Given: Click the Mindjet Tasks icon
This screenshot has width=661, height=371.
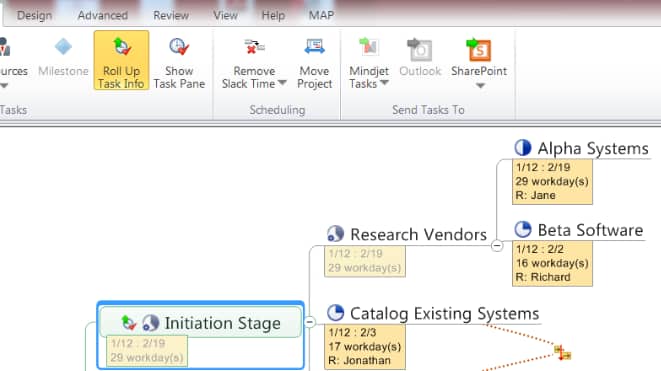Looking at the screenshot, I should (369, 47).
